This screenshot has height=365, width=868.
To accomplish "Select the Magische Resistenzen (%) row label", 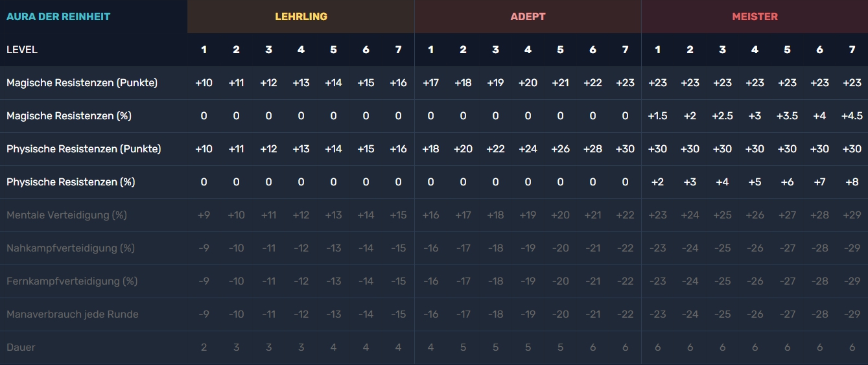I will click(69, 116).
